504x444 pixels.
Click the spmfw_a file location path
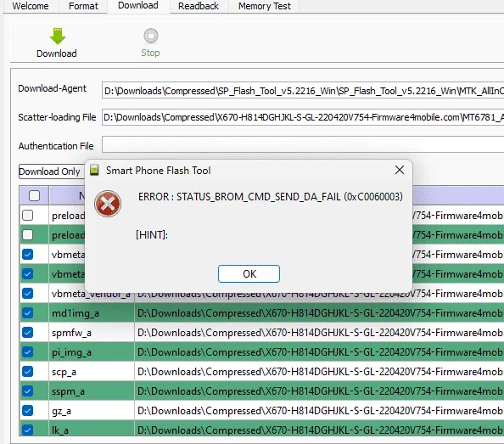click(320, 333)
